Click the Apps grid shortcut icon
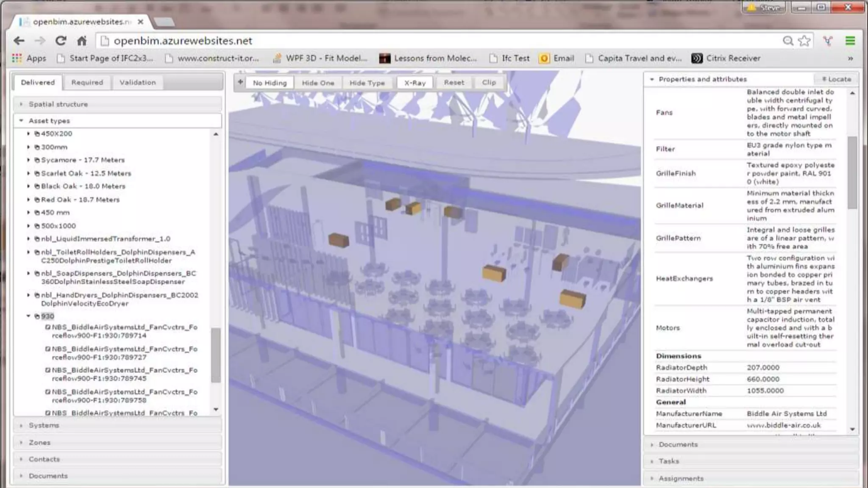868x488 pixels. tap(17, 58)
